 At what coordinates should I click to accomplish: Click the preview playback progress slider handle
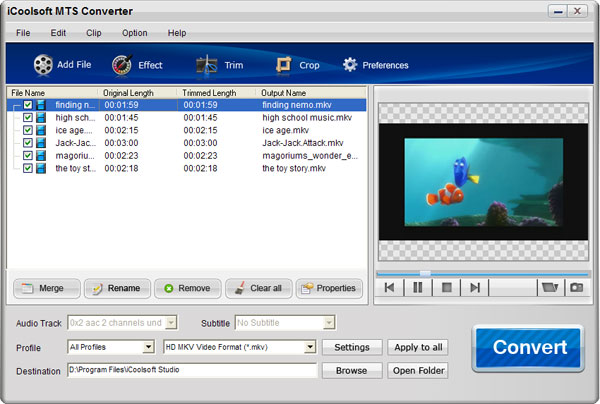pyautogui.click(x=425, y=274)
